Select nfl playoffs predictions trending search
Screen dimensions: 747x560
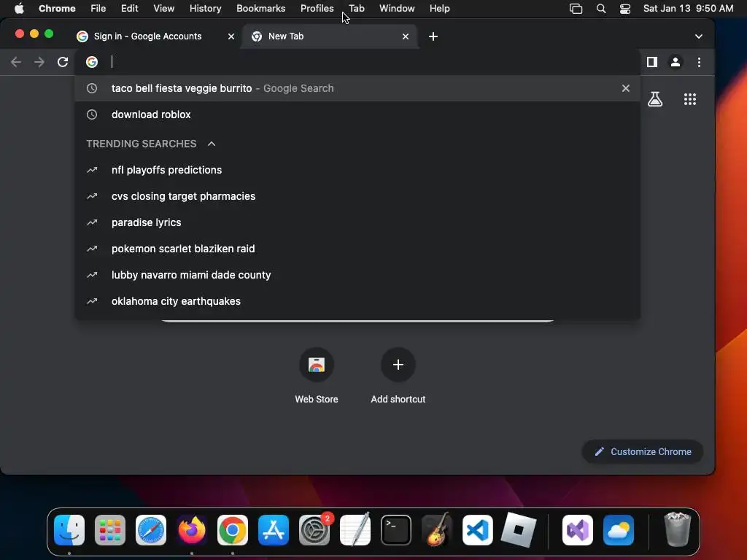point(357,170)
